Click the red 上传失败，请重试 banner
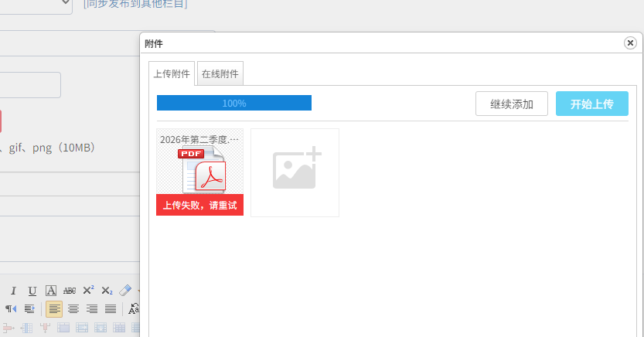Image resolution: width=644 pixels, height=337 pixels. coord(200,205)
